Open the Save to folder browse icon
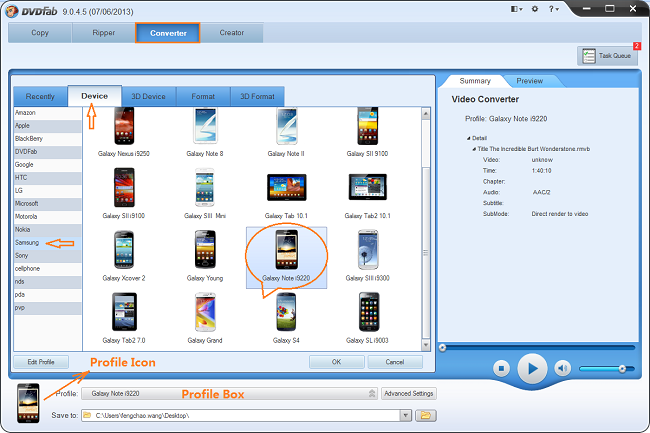The height and width of the screenshot is (433, 650). (425, 414)
